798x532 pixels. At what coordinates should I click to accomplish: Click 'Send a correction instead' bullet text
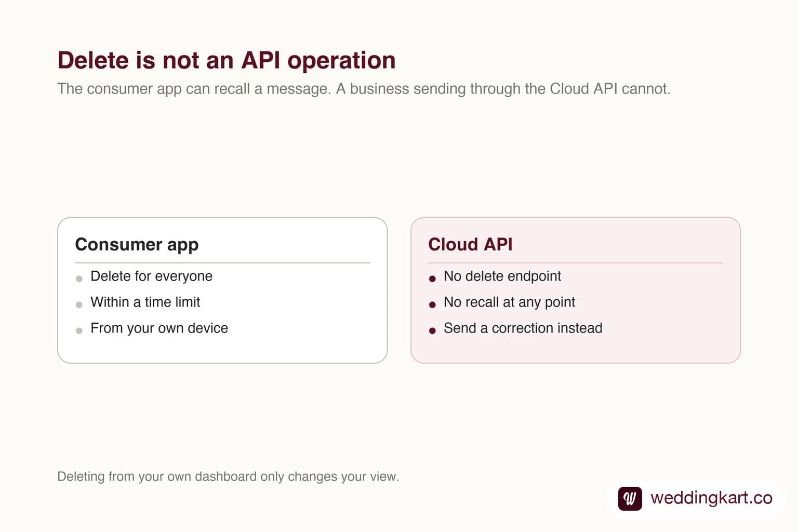pyautogui.click(x=523, y=328)
